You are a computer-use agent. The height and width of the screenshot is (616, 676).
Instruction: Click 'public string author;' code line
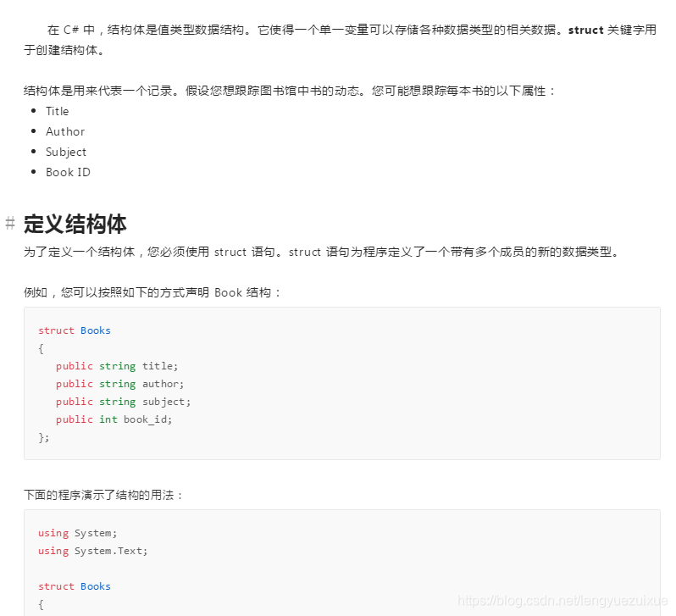[119, 384]
